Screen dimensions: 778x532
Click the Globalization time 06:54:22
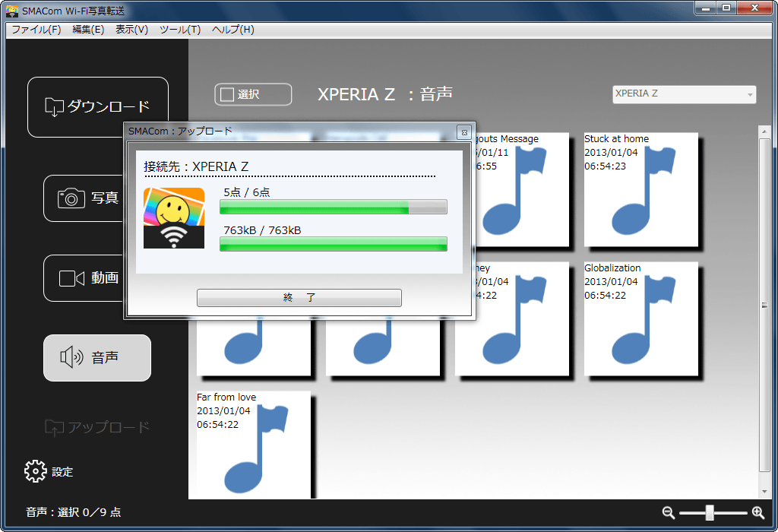(x=606, y=296)
